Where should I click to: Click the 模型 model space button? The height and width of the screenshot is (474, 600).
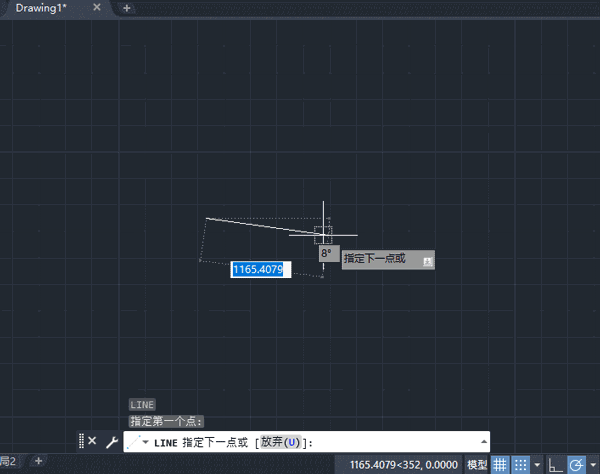click(477, 465)
